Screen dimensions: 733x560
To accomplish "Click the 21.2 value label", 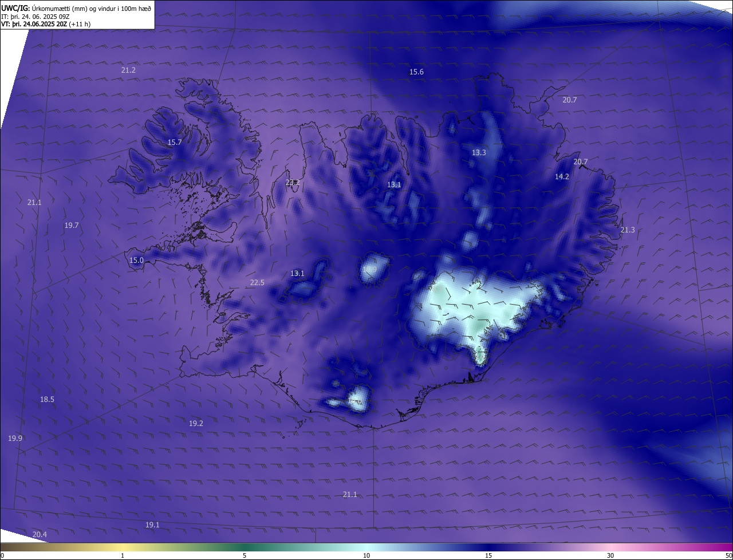I will [x=128, y=70].
